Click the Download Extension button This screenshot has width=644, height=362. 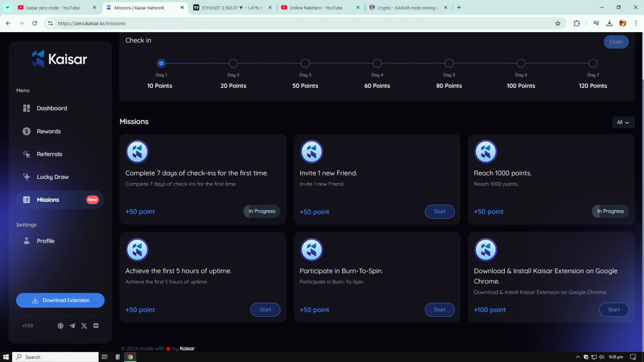[x=60, y=300]
